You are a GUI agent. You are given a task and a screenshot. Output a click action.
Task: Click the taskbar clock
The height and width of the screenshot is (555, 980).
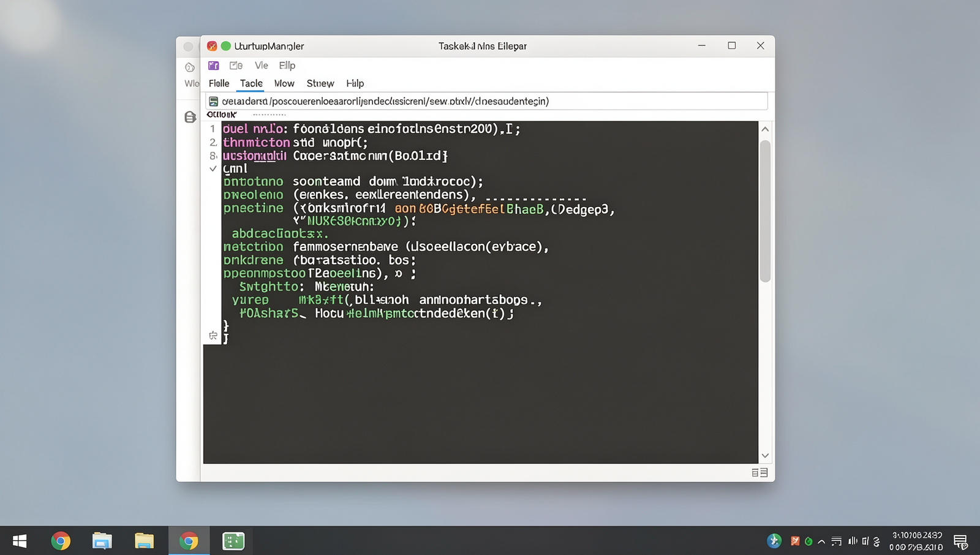pyautogui.click(x=916, y=542)
